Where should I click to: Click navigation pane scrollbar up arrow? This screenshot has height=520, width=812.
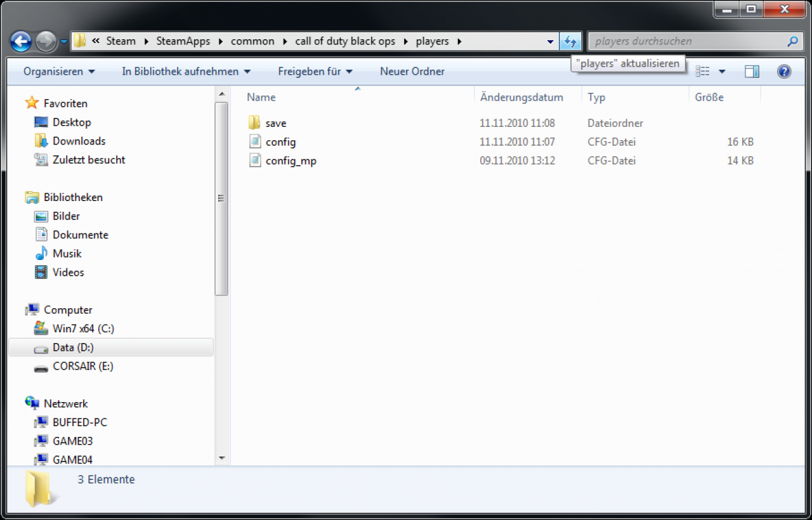(x=221, y=94)
